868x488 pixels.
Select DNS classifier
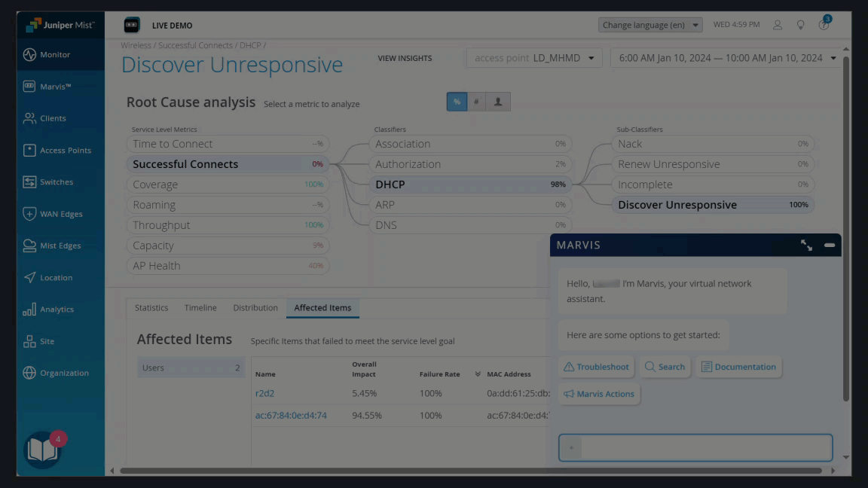click(470, 225)
